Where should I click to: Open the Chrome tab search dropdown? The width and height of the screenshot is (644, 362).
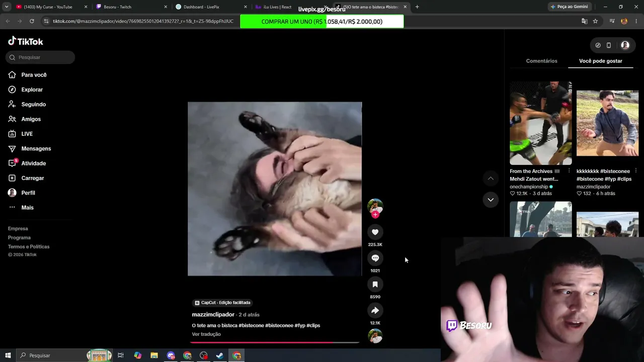pyautogui.click(x=7, y=7)
